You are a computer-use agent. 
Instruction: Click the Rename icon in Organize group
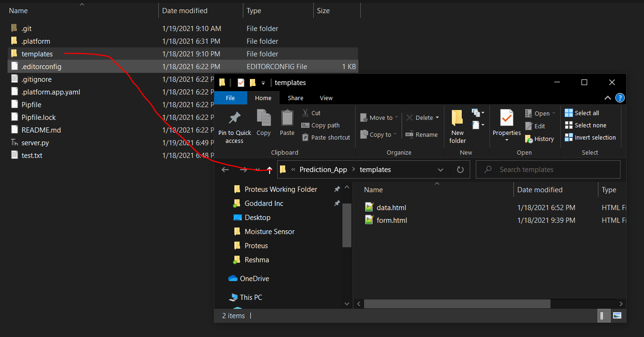point(409,134)
